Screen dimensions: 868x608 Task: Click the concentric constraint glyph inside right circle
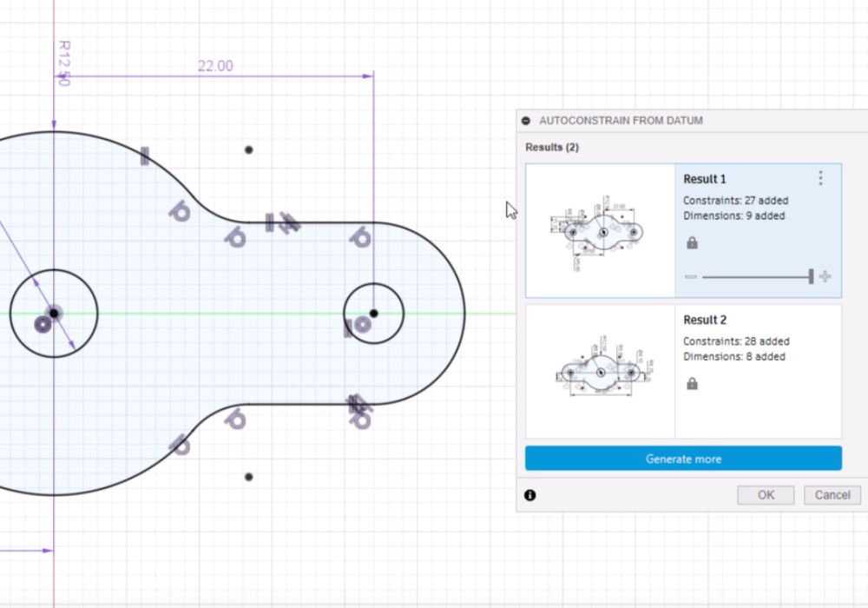[x=362, y=325]
